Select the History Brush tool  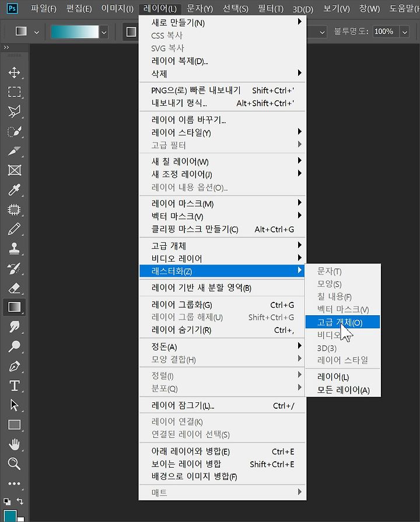(x=14, y=269)
